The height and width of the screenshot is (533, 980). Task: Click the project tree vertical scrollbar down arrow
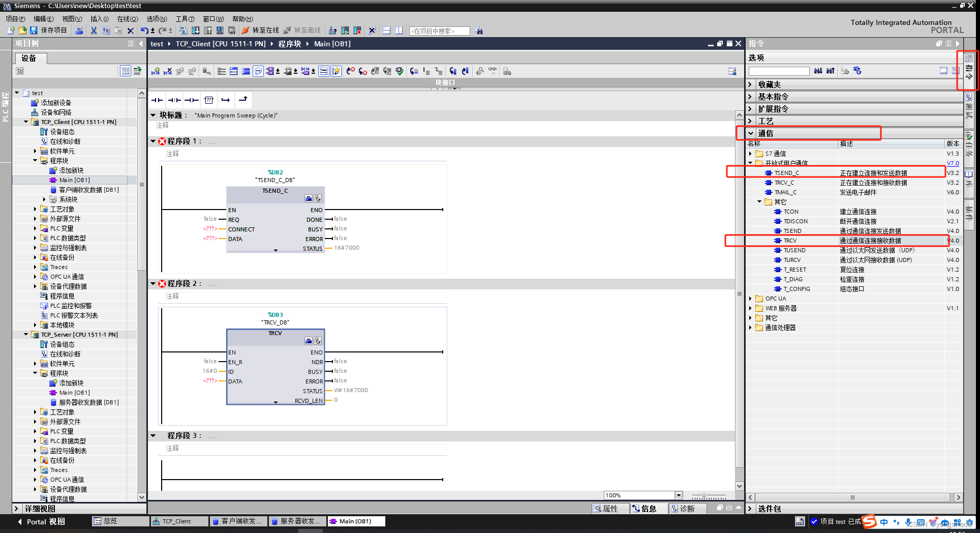[x=142, y=497]
